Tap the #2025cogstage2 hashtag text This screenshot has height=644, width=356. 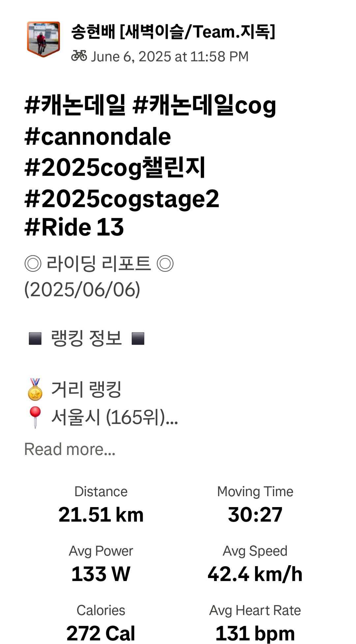[x=122, y=199]
